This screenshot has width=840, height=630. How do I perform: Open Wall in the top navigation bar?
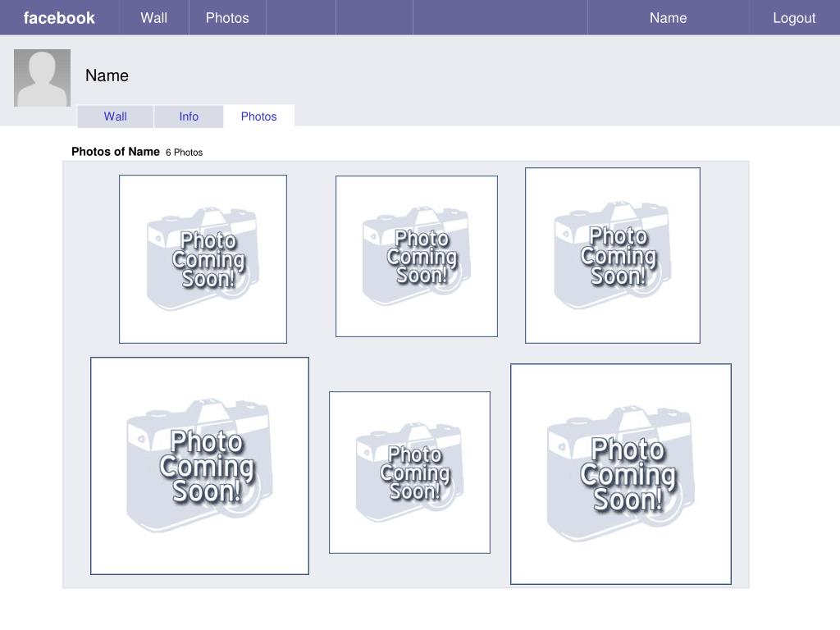tap(153, 18)
